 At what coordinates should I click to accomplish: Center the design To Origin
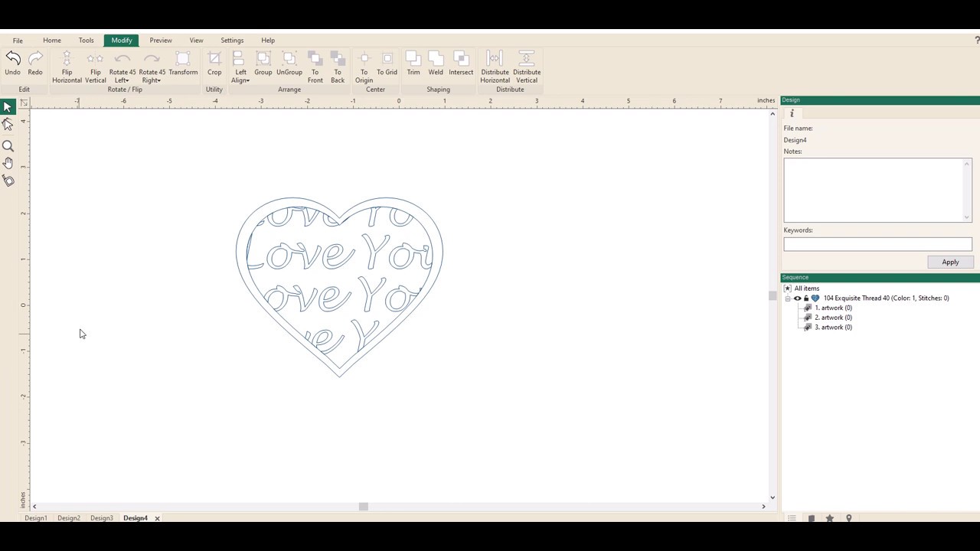click(x=364, y=67)
